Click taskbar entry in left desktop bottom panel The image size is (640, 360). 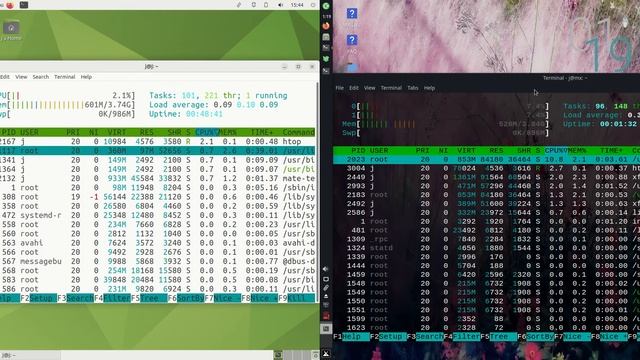coord(30,355)
